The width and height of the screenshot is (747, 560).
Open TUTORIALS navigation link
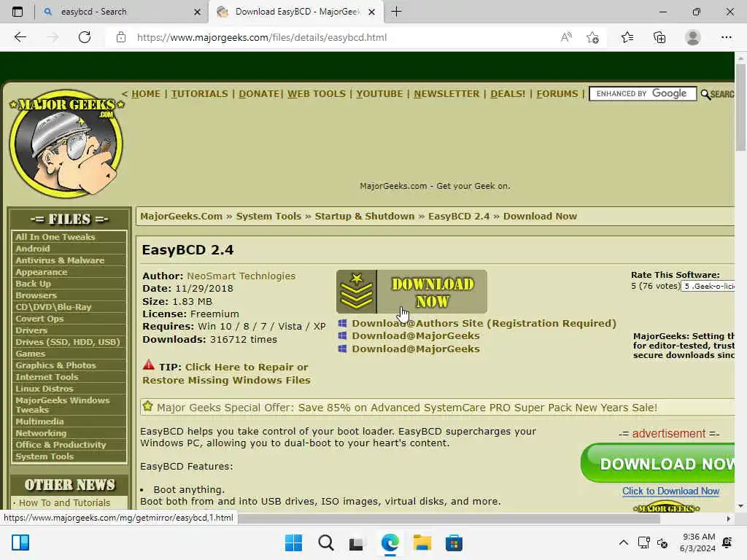tap(200, 94)
